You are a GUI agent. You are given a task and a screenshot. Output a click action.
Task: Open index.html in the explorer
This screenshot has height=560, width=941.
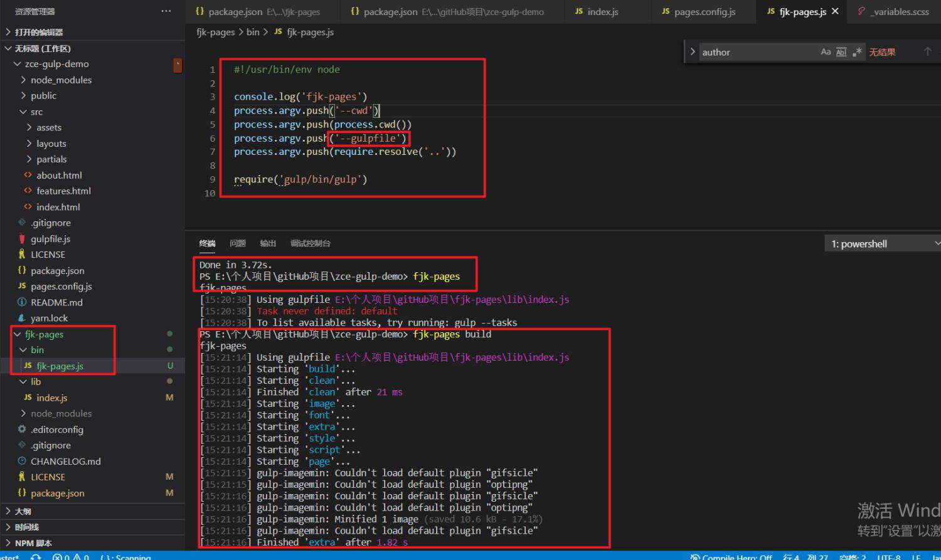point(58,207)
